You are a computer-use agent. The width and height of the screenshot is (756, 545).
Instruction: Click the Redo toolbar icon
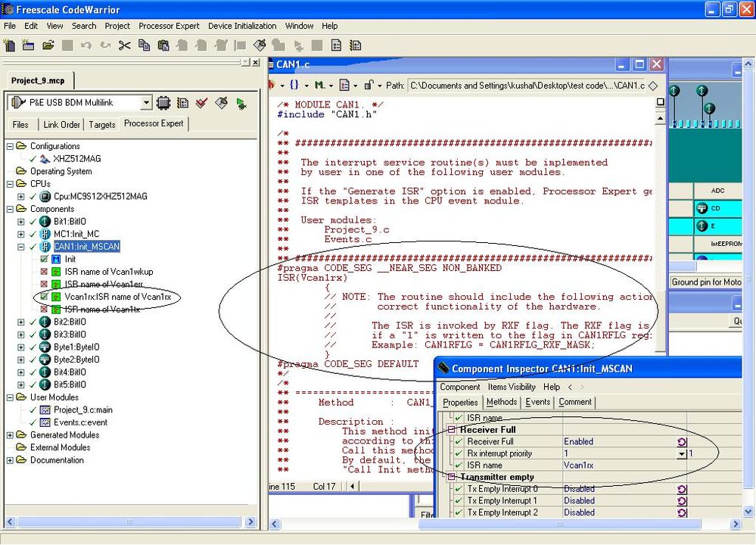(x=106, y=45)
